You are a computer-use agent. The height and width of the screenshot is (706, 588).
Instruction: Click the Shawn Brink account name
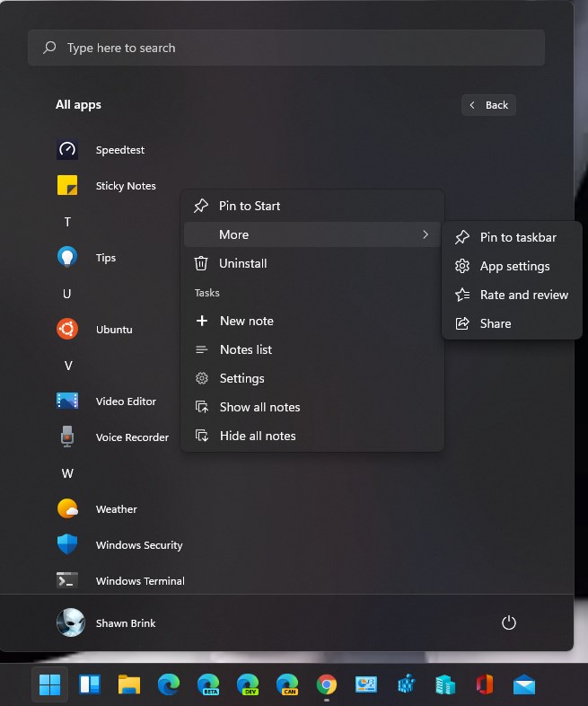pyautogui.click(x=126, y=623)
